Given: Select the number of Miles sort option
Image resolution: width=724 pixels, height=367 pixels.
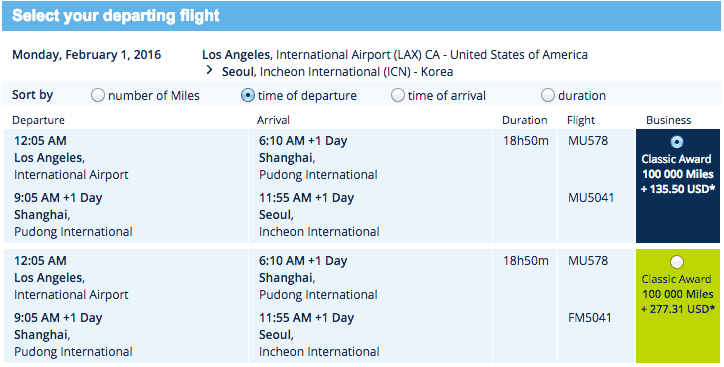Looking at the screenshot, I should coord(97,96).
